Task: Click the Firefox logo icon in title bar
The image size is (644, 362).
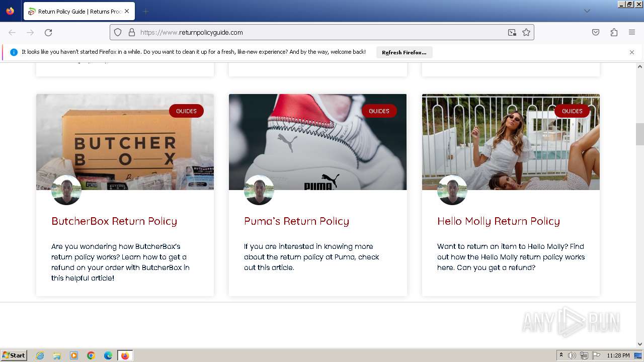Action: point(10,11)
